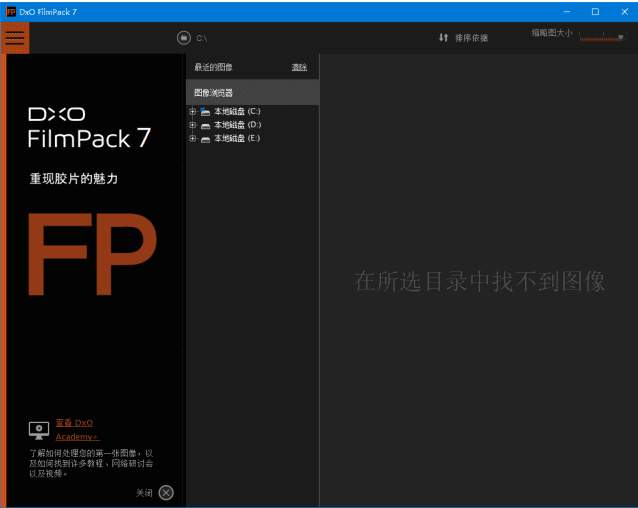The width and height of the screenshot is (638, 508).
Task: Open the hamburger menu
Action: click(x=15, y=38)
